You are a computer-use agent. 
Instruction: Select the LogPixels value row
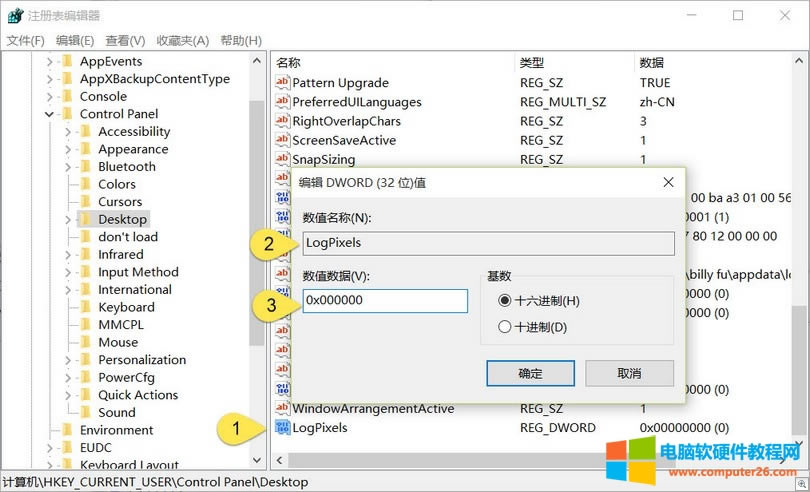(x=532, y=427)
